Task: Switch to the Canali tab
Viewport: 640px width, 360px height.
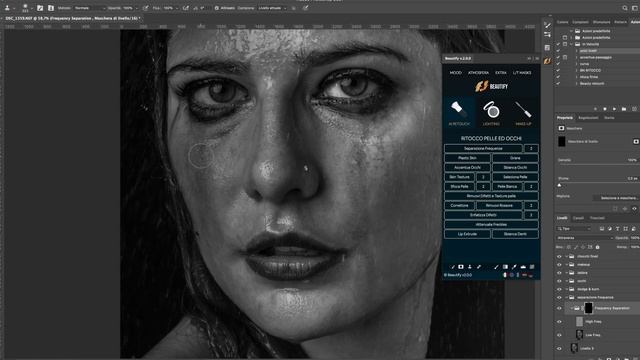Action: [578, 218]
